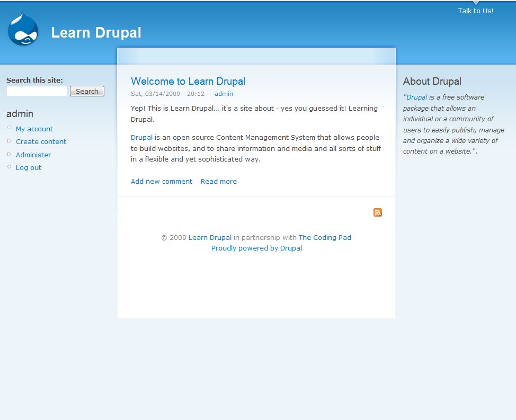Click the Search button

(87, 91)
